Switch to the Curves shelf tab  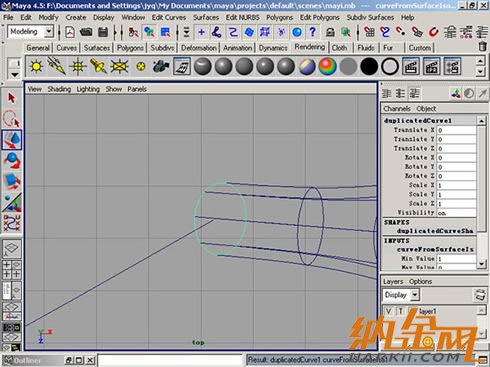point(67,48)
